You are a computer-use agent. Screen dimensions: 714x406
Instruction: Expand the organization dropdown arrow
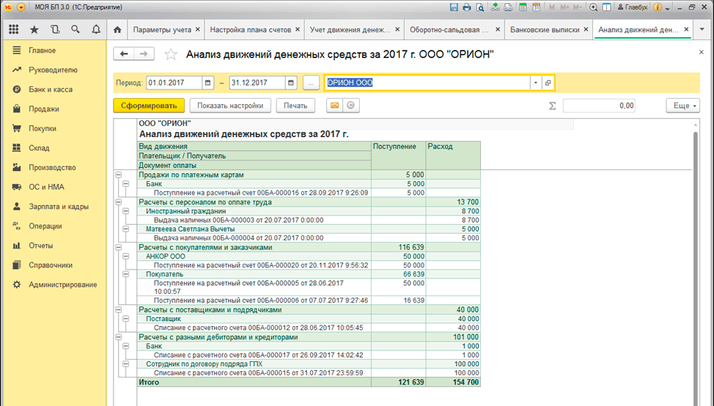(x=535, y=82)
